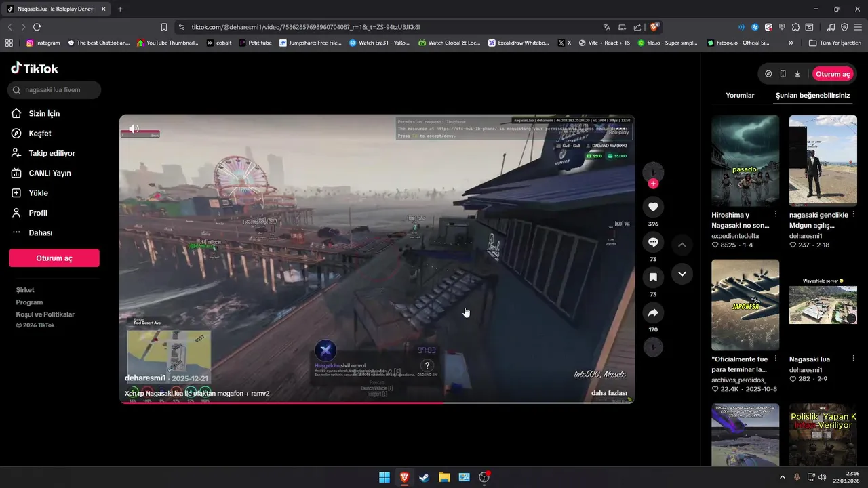868x488 pixels.
Task: Show more bookmarks with double chevron
Action: click(791, 43)
